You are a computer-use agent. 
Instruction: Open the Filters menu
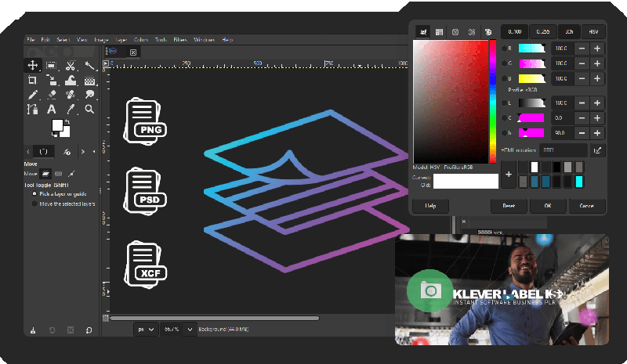pyautogui.click(x=179, y=39)
